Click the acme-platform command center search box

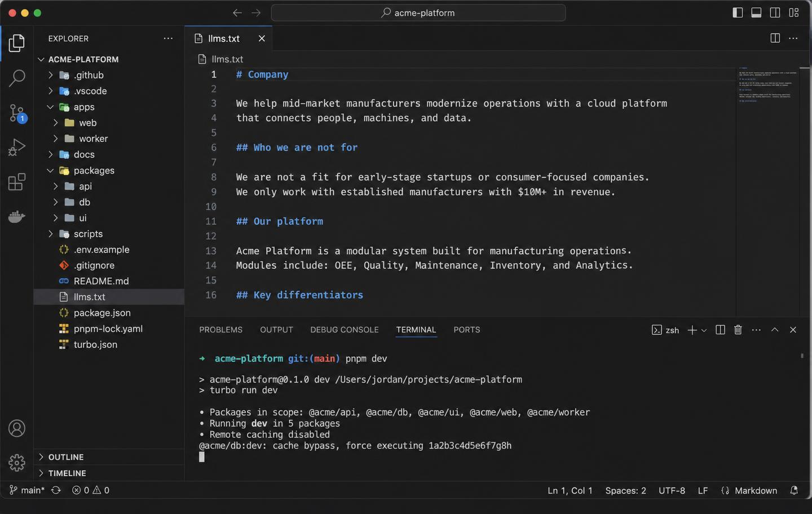pyautogui.click(x=418, y=12)
